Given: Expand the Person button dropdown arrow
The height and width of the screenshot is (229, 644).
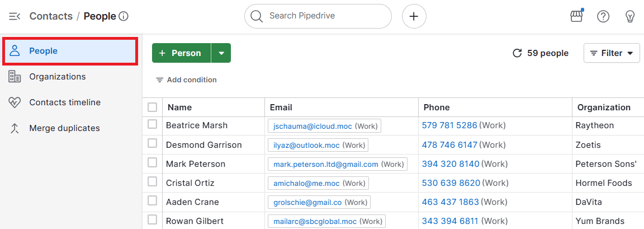Looking at the screenshot, I should point(221,53).
